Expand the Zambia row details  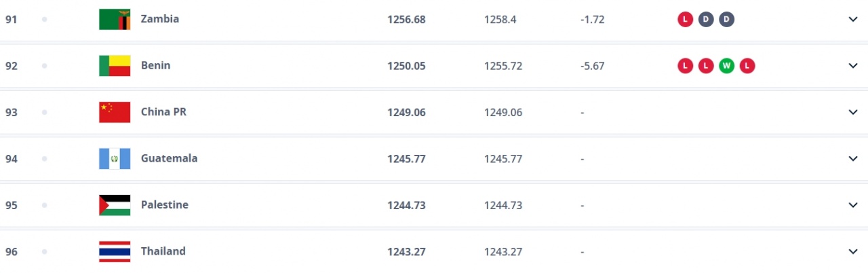(x=853, y=19)
